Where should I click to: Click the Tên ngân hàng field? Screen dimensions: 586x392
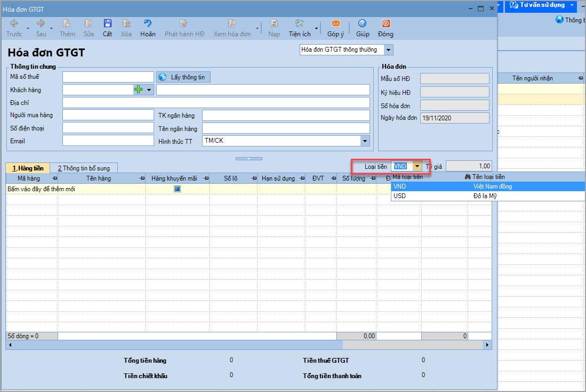286,128
